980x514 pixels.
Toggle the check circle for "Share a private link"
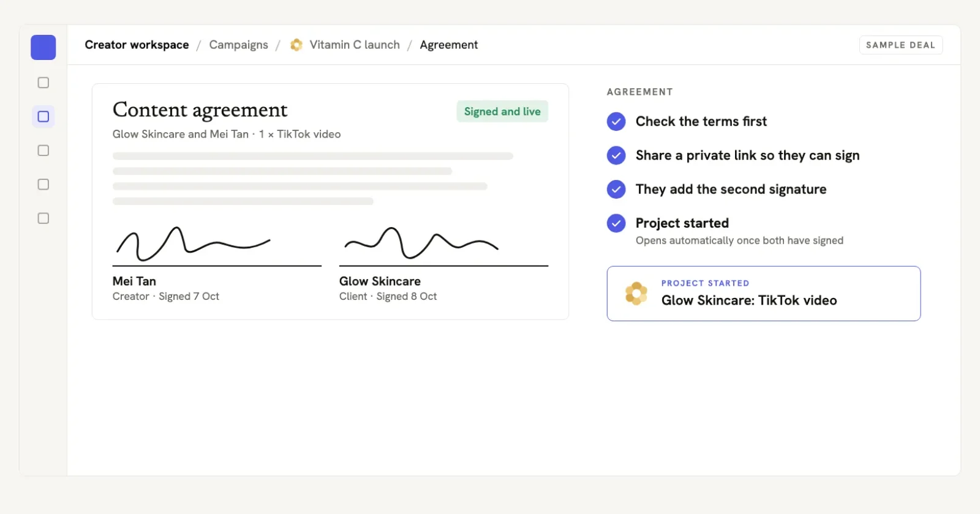pos(616,155)
